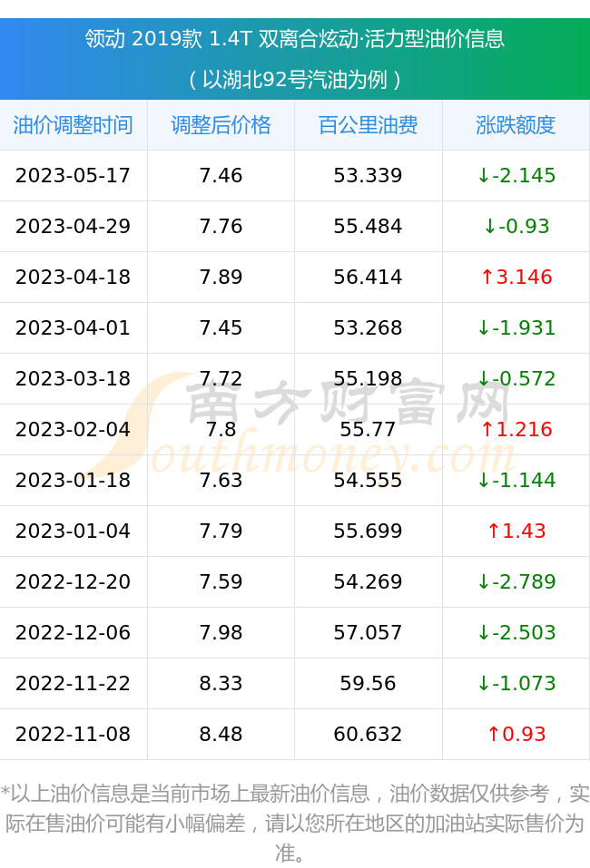Viewport: 590px width, 868px height.
Task: Click the 调整后价格 column header
Action: pyautogui.click(x=221, y=125)
